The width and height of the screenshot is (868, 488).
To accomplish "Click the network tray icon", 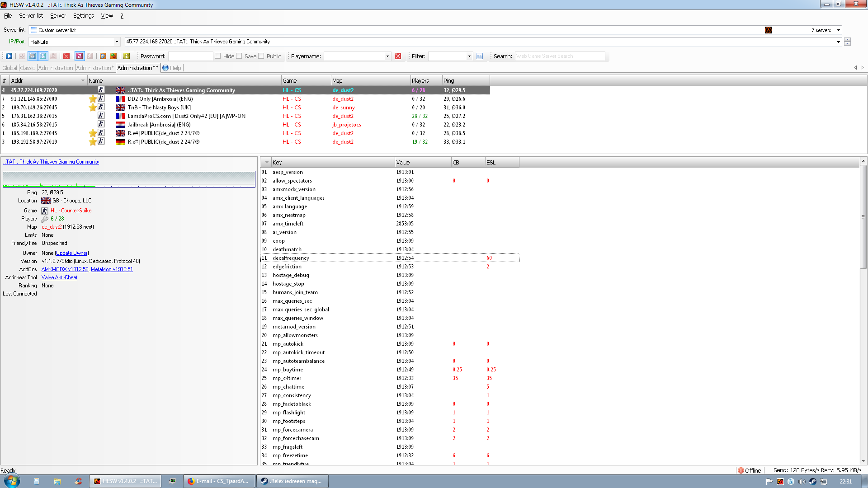I will tap(823, 482).
